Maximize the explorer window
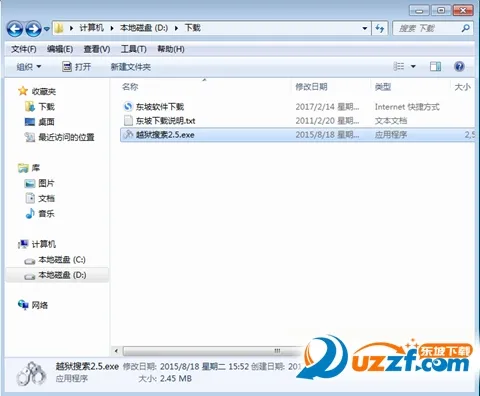 point(441,11)
